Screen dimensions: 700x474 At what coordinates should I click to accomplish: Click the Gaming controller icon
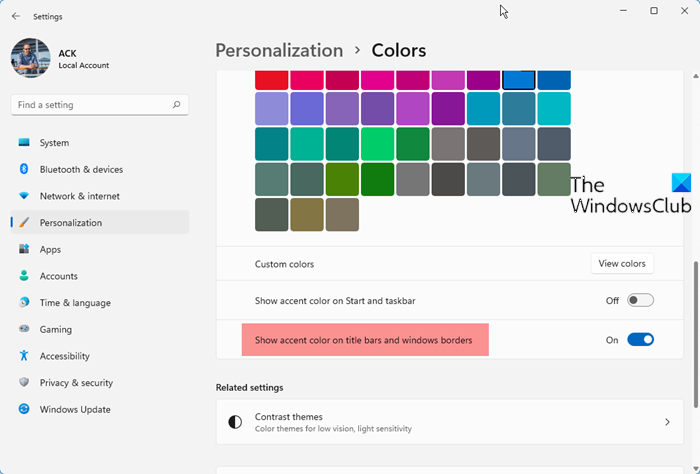24,329
